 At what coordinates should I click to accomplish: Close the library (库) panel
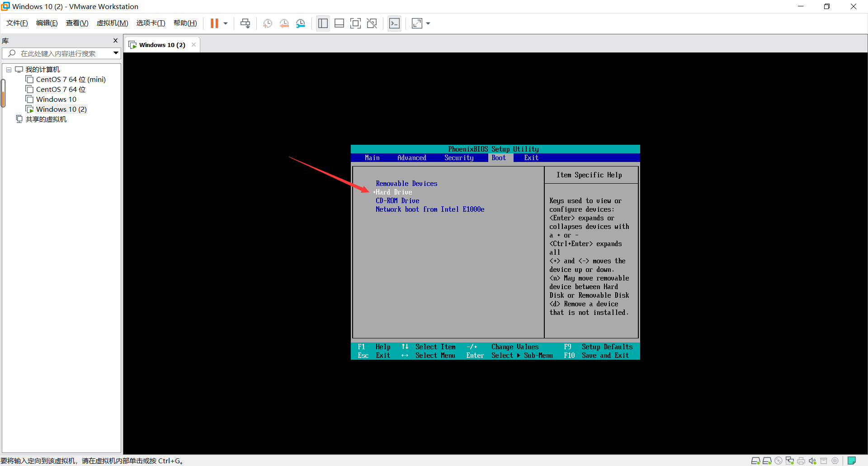115,41
